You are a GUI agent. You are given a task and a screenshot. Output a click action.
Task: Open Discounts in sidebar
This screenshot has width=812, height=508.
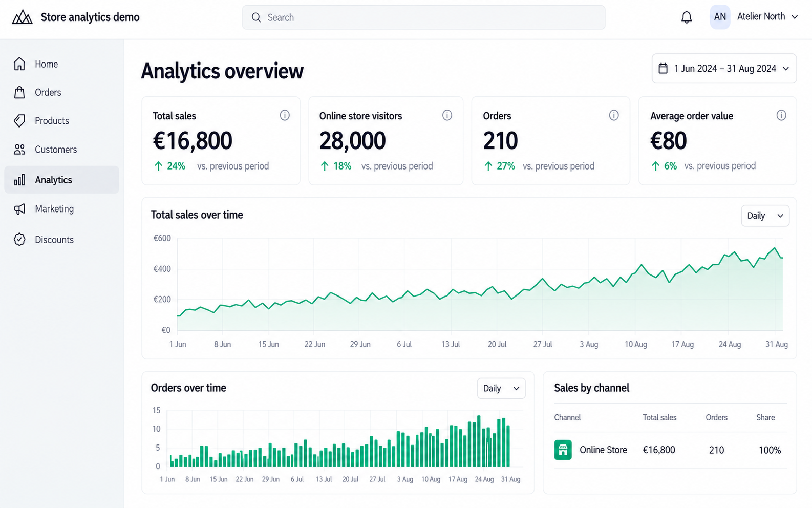coord(61,239)
